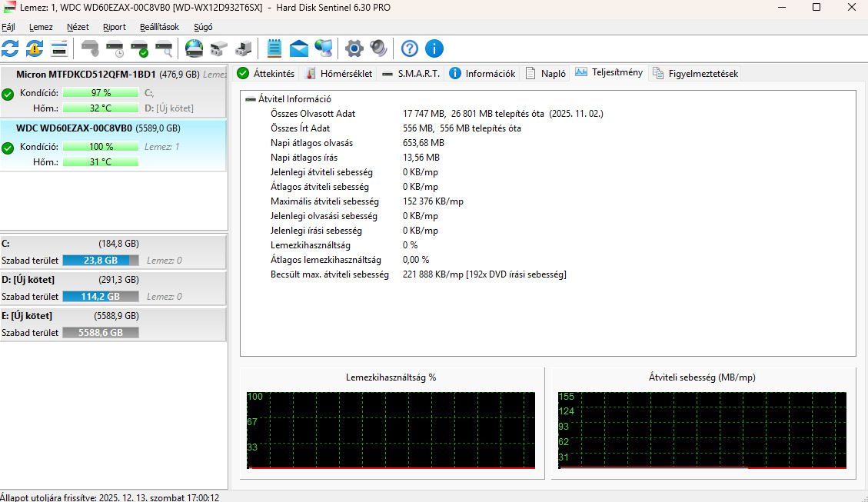Maximize the Hard Disk Sentinel window
Image resolution: width=868 pixels, height=502 pixels.
(816, 8)
